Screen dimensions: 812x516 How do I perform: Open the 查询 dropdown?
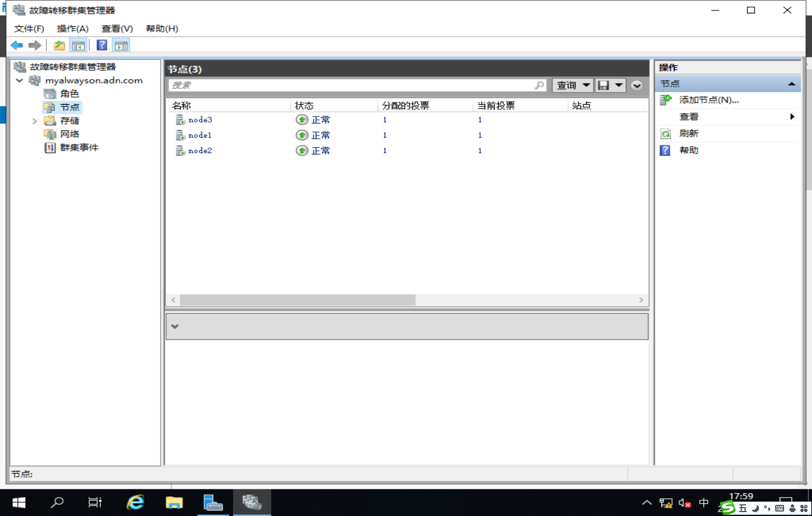coord(573,85)
